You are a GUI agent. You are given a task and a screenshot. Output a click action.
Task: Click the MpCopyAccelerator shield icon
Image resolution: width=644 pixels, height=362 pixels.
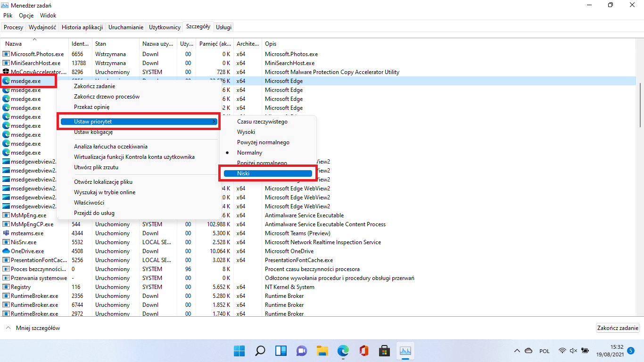[x=6, y=72]
